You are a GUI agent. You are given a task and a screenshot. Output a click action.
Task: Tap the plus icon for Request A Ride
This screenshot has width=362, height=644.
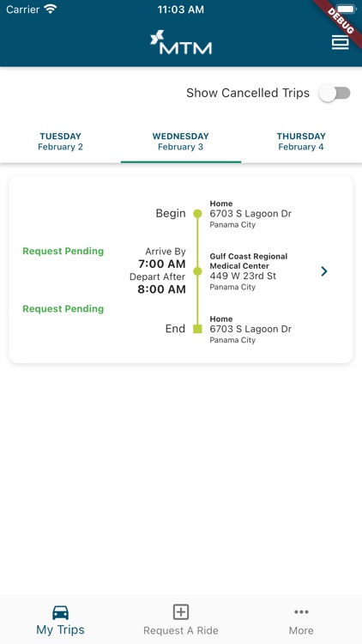[x=181, y=612]
